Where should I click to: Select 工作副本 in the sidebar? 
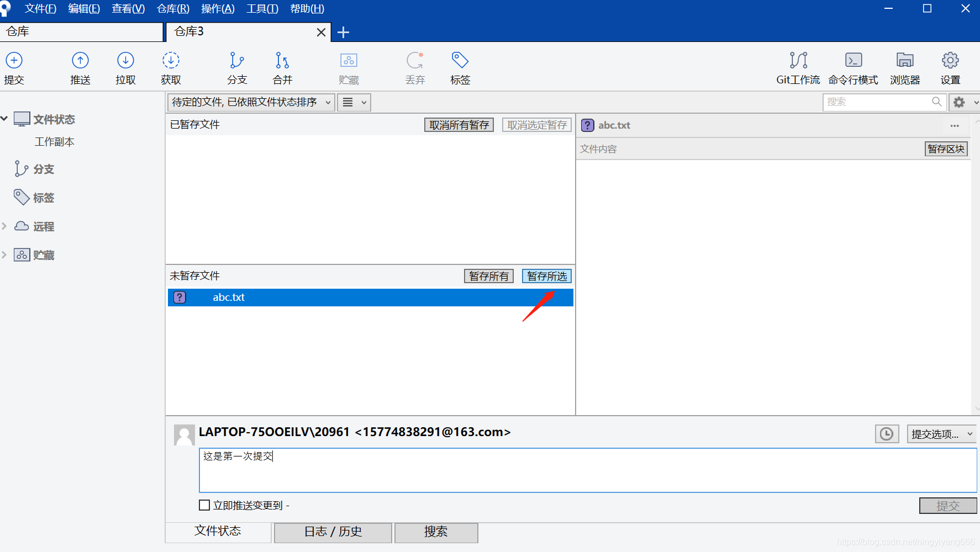pos(54,142)
